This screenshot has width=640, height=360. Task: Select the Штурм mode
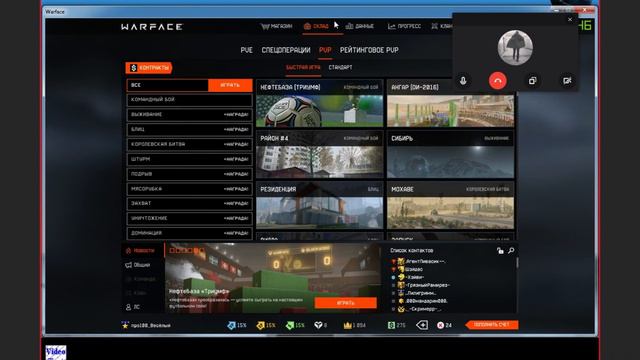pyautogui.click(x=189, y=159)
